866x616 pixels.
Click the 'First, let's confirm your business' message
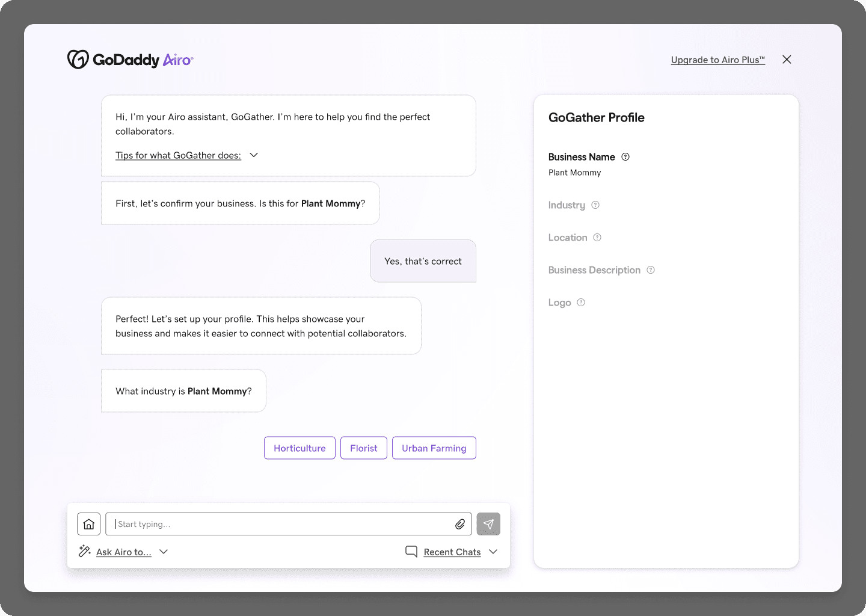point(241,203)
